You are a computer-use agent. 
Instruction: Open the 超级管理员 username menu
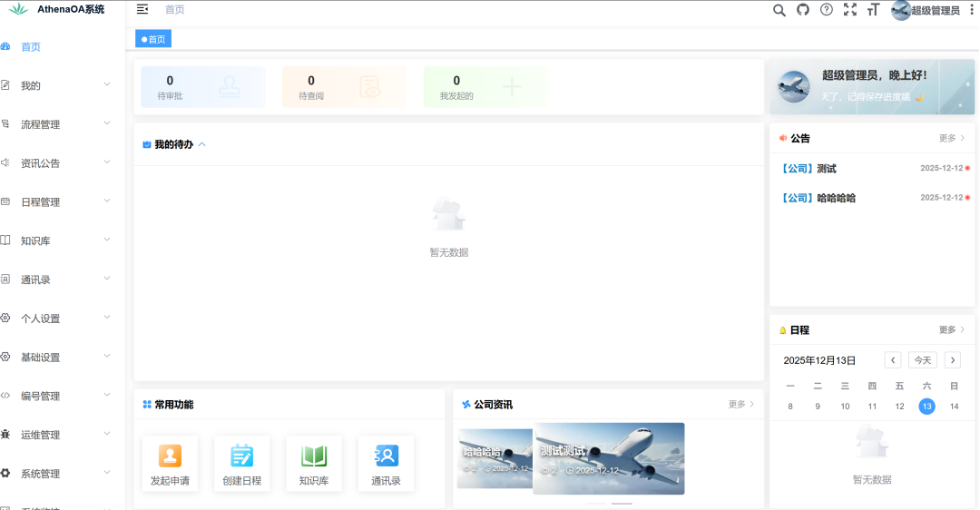click(x=935, y=10)
